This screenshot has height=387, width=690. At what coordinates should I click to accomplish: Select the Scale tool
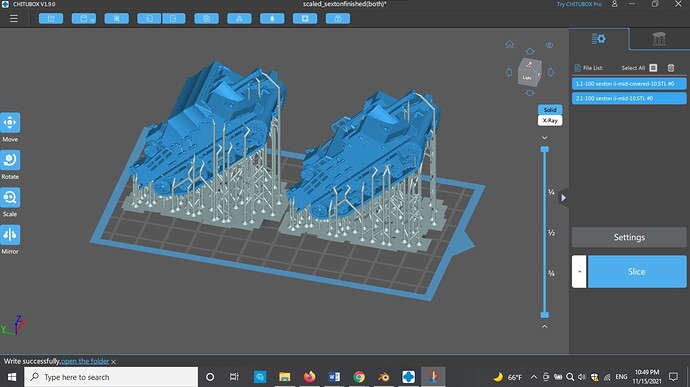tap(10, 197)
